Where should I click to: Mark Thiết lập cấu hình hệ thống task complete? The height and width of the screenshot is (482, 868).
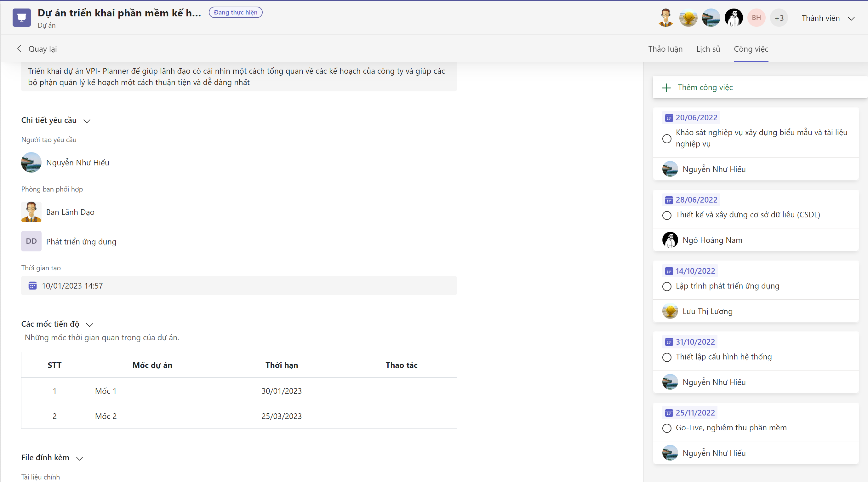click(x=666, y=357)
